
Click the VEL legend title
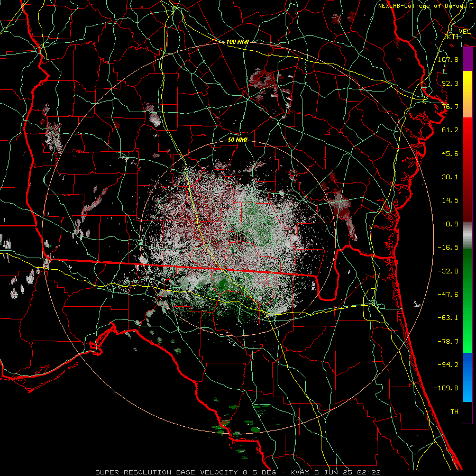(464, 31)
